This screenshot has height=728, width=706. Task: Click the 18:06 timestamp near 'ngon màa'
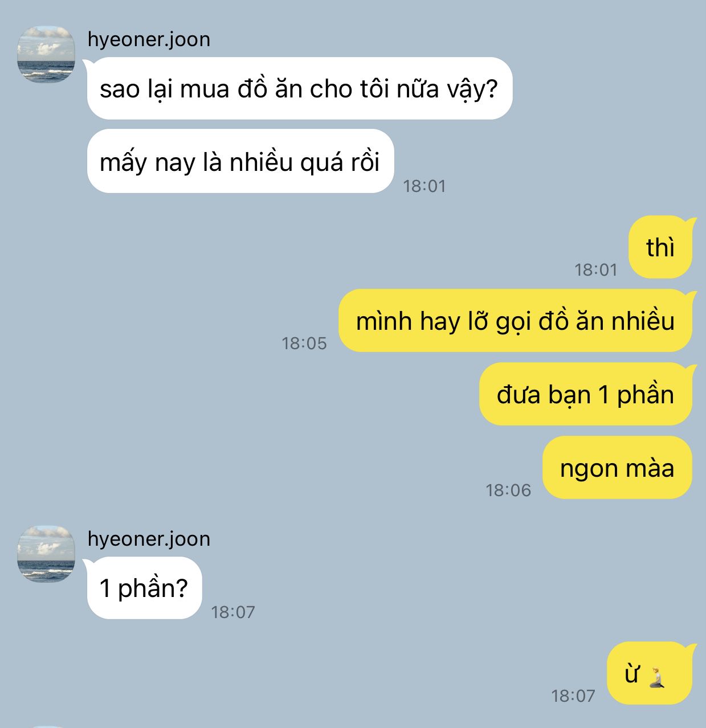pyautogui.click(x=508, y=490)
